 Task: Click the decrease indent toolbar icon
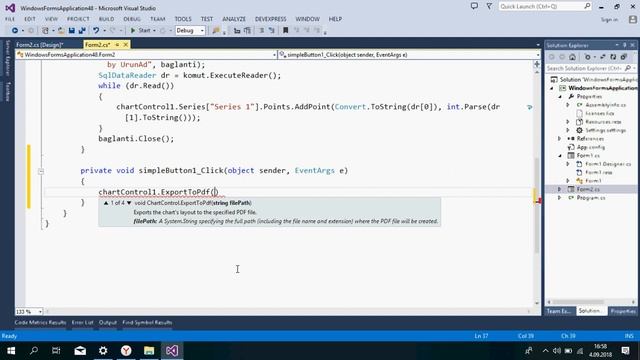coord(237,31)
